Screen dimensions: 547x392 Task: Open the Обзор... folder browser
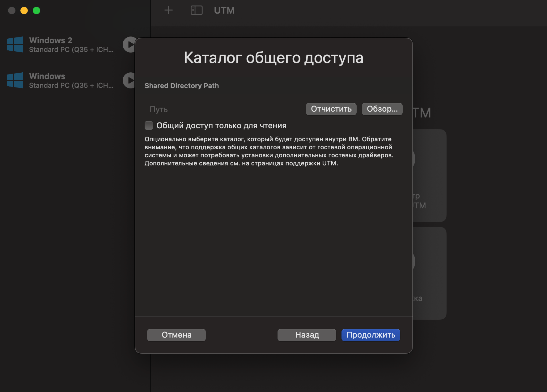pyautogui.click(x=382, y=109)
